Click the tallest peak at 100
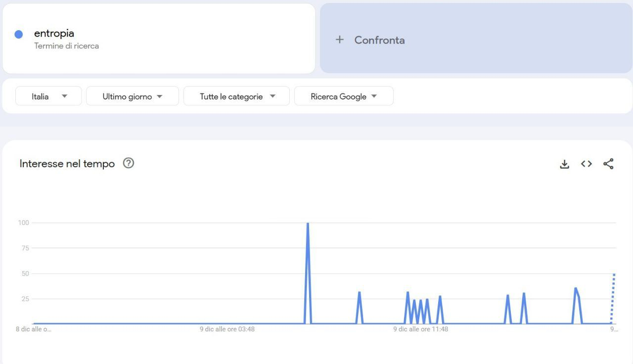This screenshot has width=633, height=364. (x=308, y=224)
